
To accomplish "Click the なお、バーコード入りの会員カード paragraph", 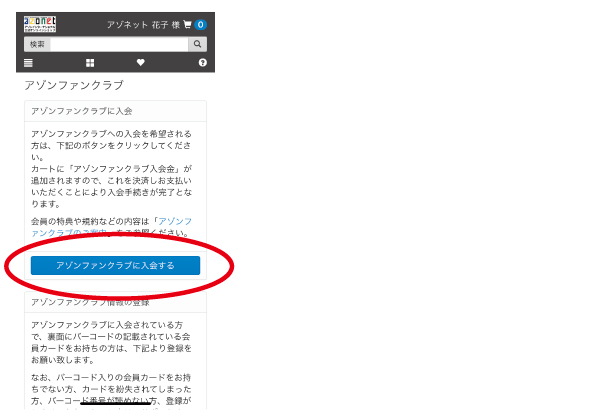I will 111,390.
